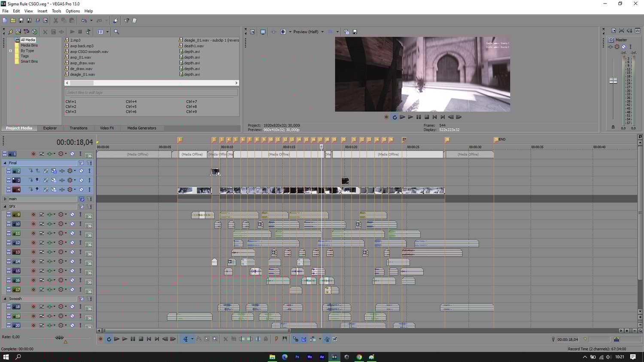This screenshot has height=362, width=644.
Task: Save the project using the floppy disk icon
Action: pos(21,20)
